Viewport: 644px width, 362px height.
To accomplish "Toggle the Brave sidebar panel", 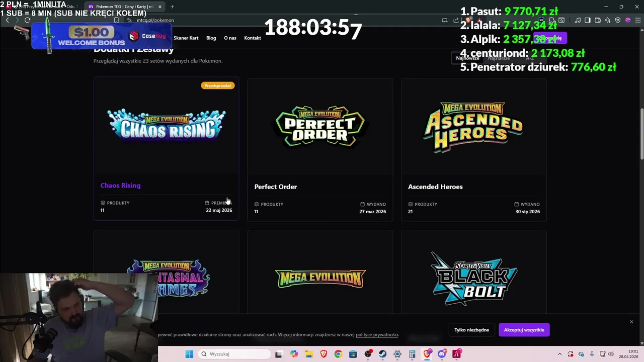I will 588,20.
